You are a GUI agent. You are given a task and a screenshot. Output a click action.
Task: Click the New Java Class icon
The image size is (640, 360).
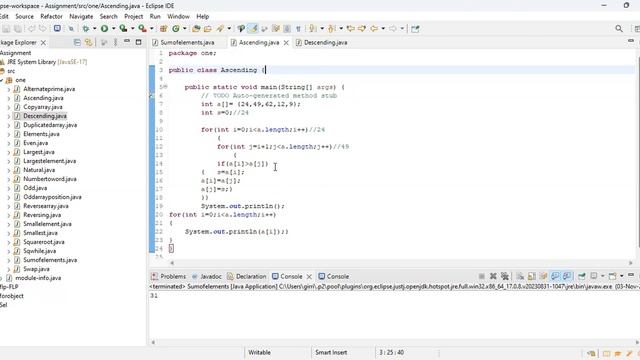pos(176,29)
